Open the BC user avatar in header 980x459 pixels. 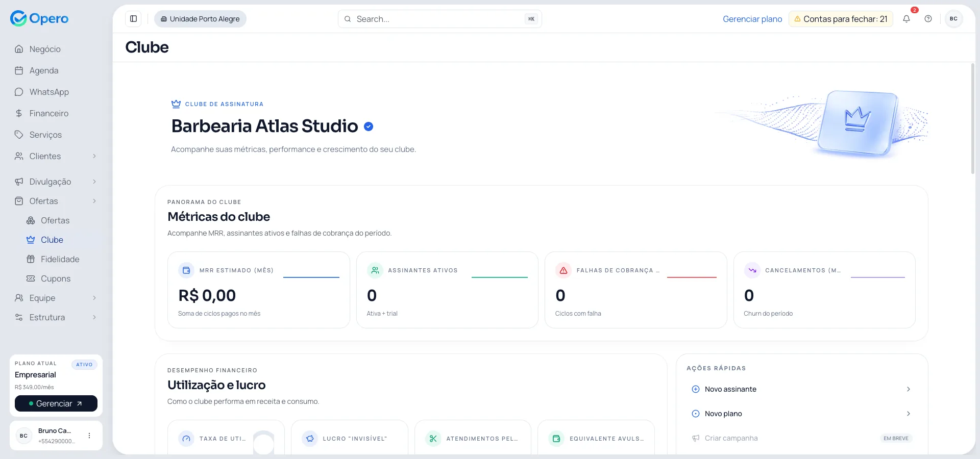953,19
